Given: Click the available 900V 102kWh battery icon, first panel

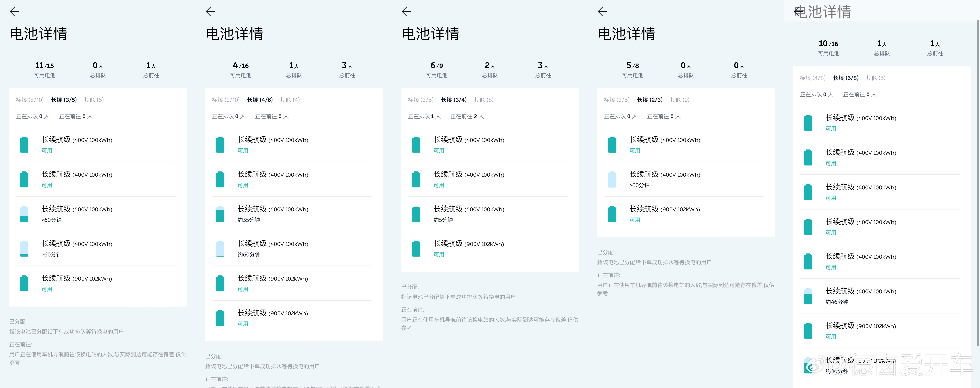Looking at the screenshot, I should (24, 283).
